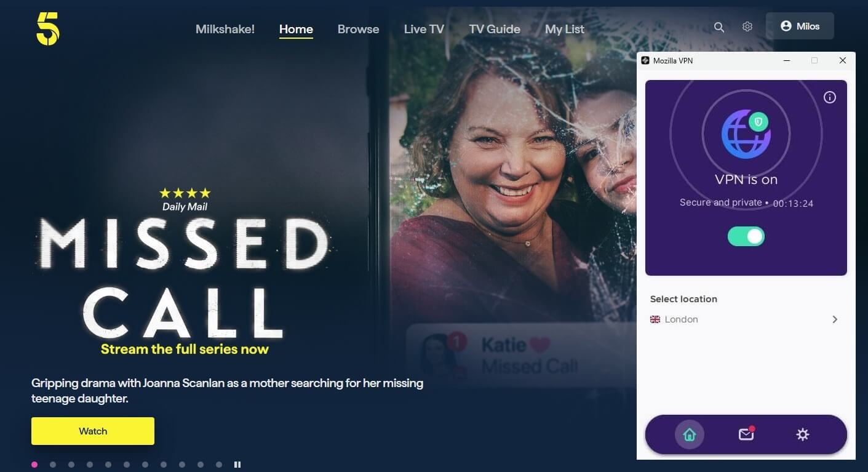Open Mozilla VPN settings gear icon
868x472 pixels.
tap(803, 434)
